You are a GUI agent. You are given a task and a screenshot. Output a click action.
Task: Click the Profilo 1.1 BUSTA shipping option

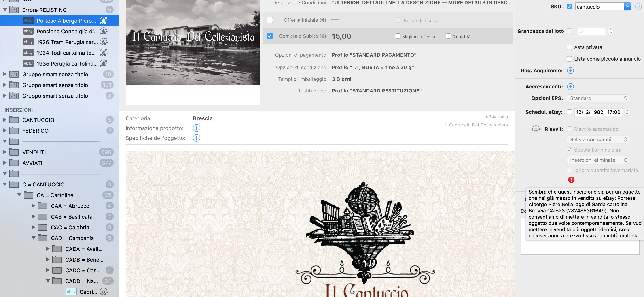pos(373,68)
